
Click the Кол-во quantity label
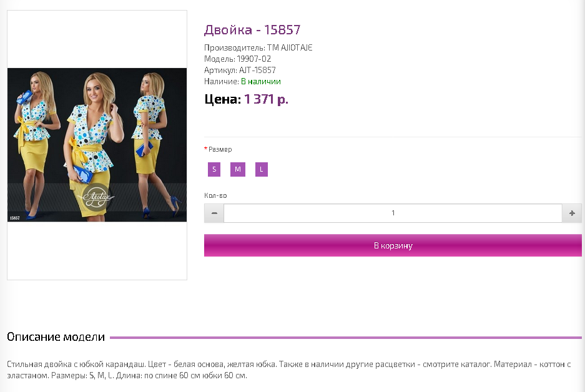click(215, 195)
